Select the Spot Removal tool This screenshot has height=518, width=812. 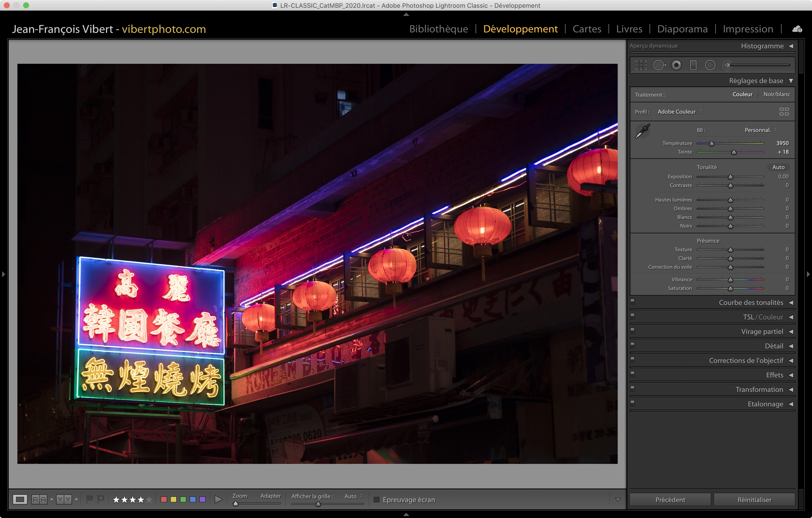click(x=659, y=65)
